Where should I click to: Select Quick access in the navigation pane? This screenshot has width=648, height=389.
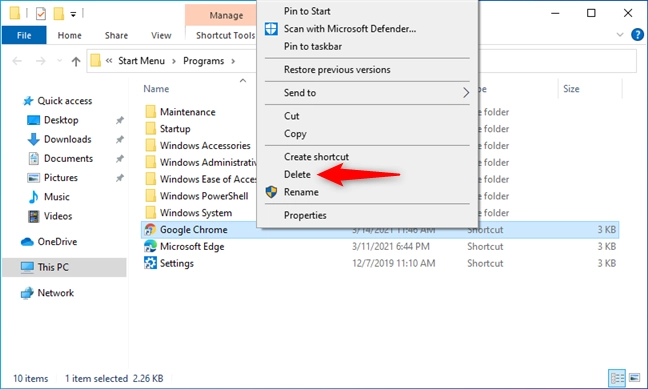pyautogui.click(x=64, y=101)
